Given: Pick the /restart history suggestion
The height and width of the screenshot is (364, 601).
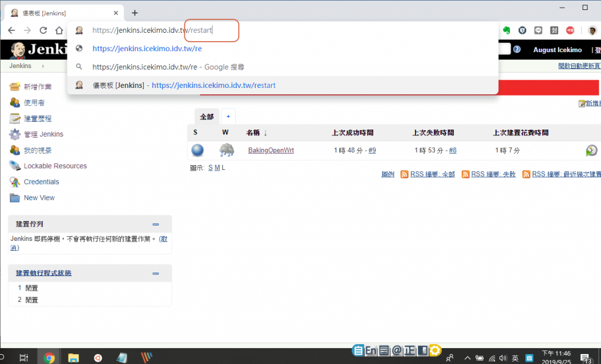Looking at the screenshot, I should [x=283, y=86].
